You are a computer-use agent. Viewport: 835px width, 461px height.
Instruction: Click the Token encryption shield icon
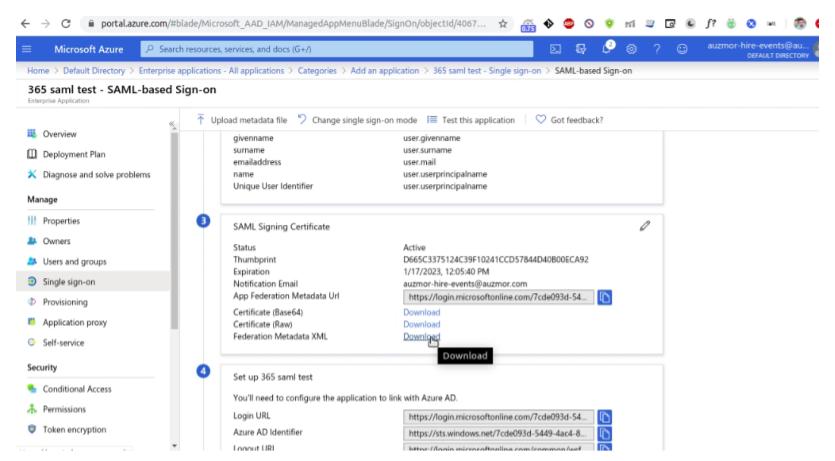[32, 429]
